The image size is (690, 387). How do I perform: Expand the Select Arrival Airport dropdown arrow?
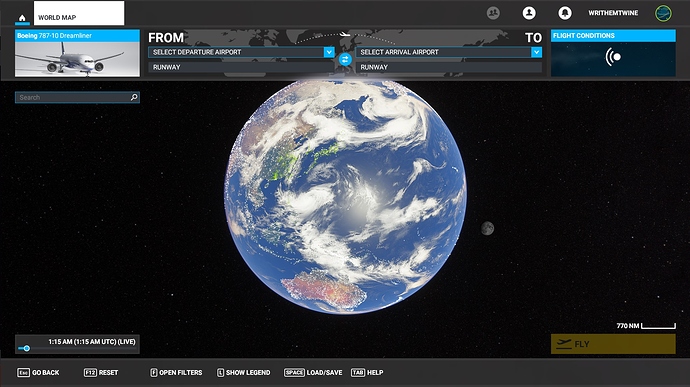[536, 52]
